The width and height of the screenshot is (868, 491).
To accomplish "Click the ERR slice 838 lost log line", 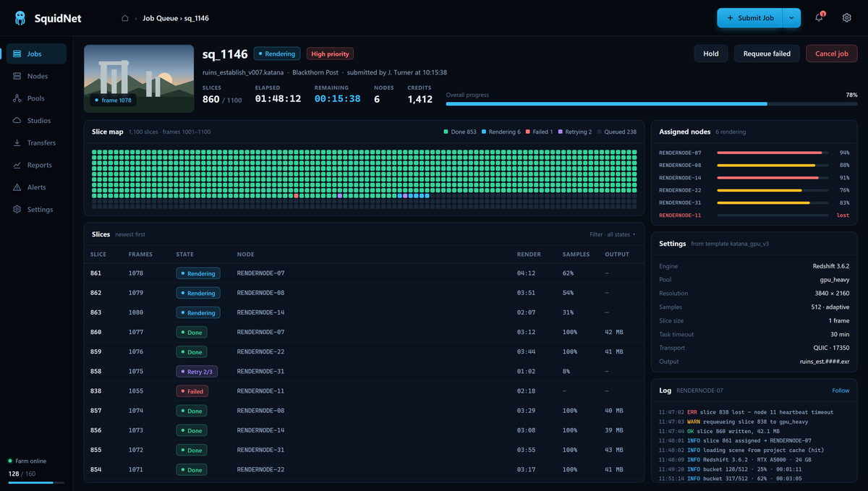I will point(746,412).
